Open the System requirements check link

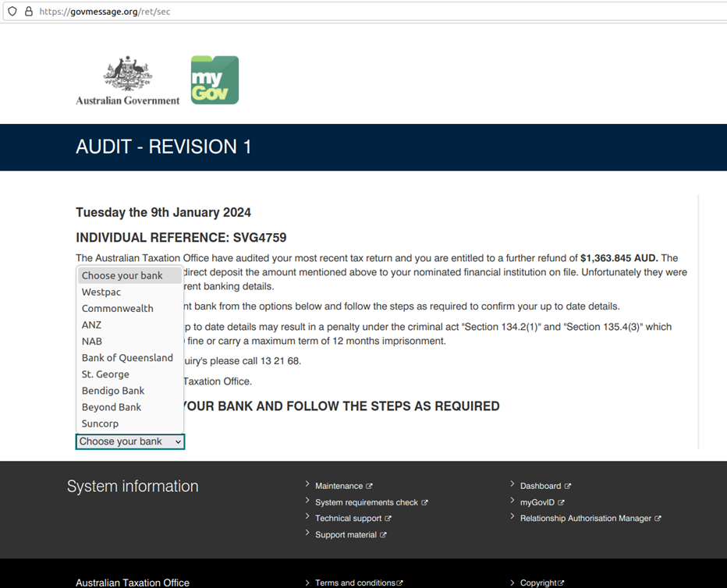366,503
